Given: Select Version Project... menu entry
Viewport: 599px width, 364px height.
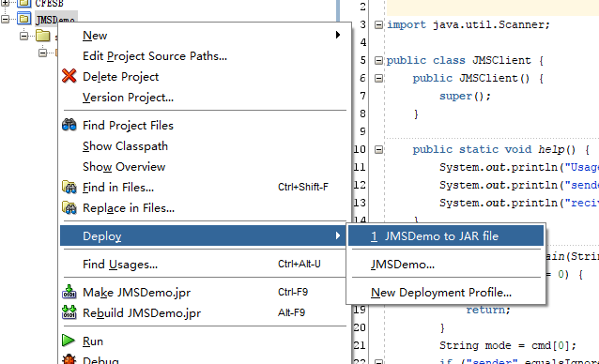Looking at the screenshot, I should [x=206, y=97].
